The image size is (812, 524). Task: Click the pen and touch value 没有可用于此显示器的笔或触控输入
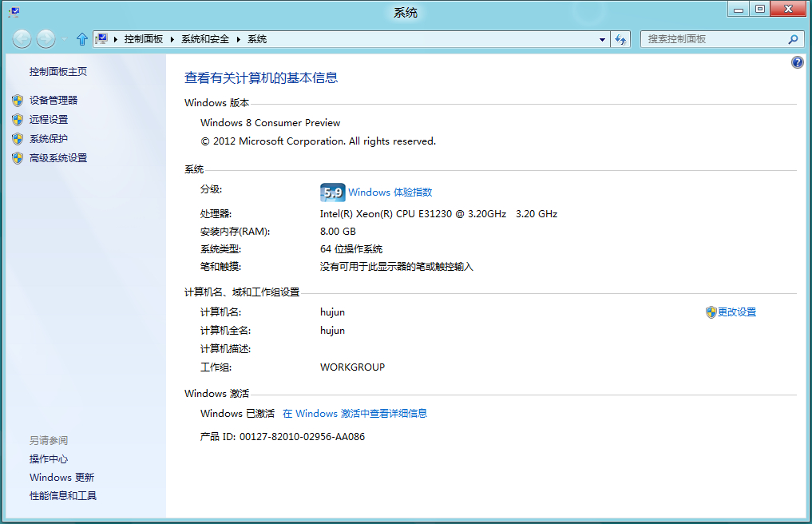pyautogui.click(x=396, y=267)
